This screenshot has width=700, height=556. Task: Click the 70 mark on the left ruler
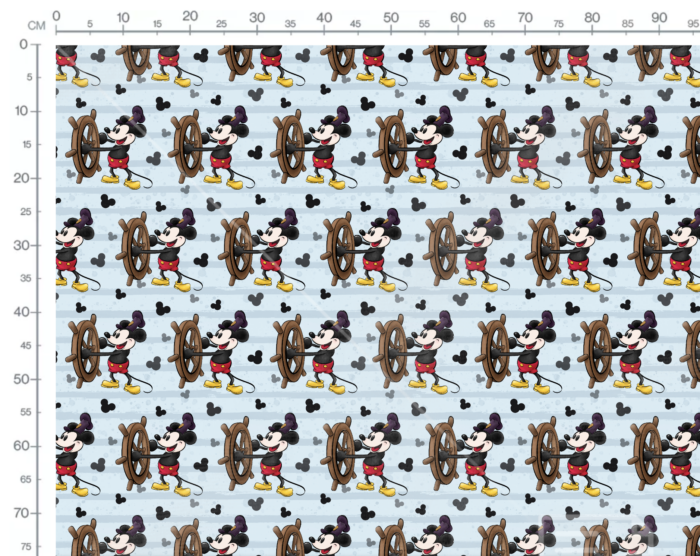coord(21,513)
